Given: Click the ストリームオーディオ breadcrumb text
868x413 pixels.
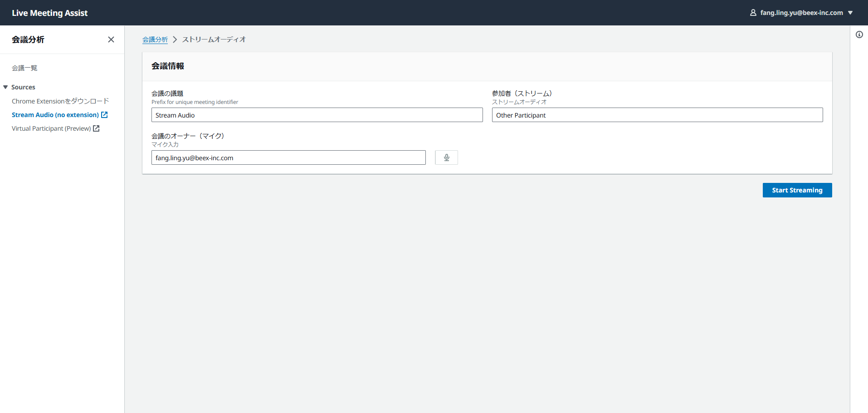Looking at the screenshot, I should tap(214, 39).
